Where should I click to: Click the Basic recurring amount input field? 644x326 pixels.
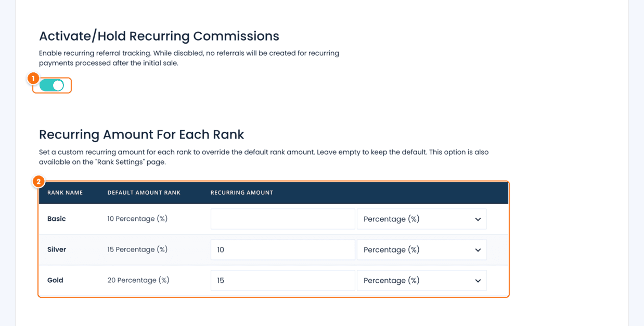click(282, 219)
